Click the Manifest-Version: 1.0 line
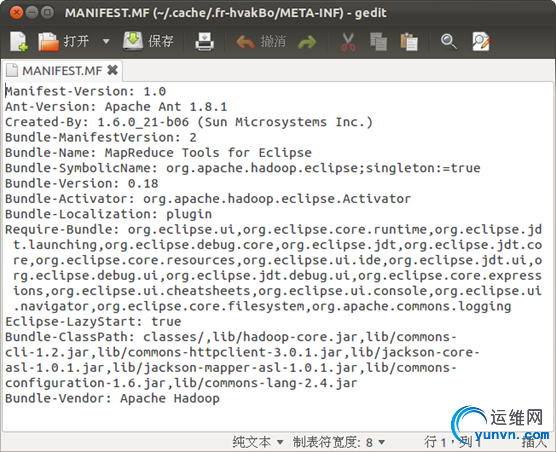The height and width of the screenshot is (452, 556). point(85,91)
